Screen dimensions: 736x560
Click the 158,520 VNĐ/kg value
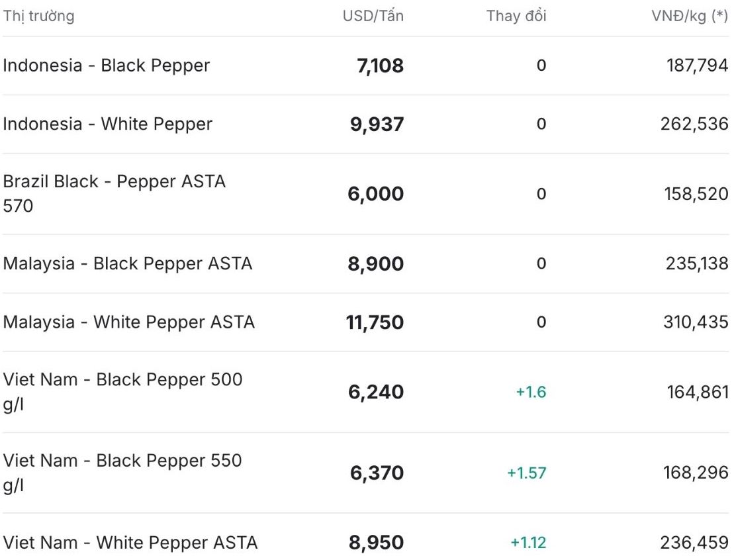click(x=696, y=194)
